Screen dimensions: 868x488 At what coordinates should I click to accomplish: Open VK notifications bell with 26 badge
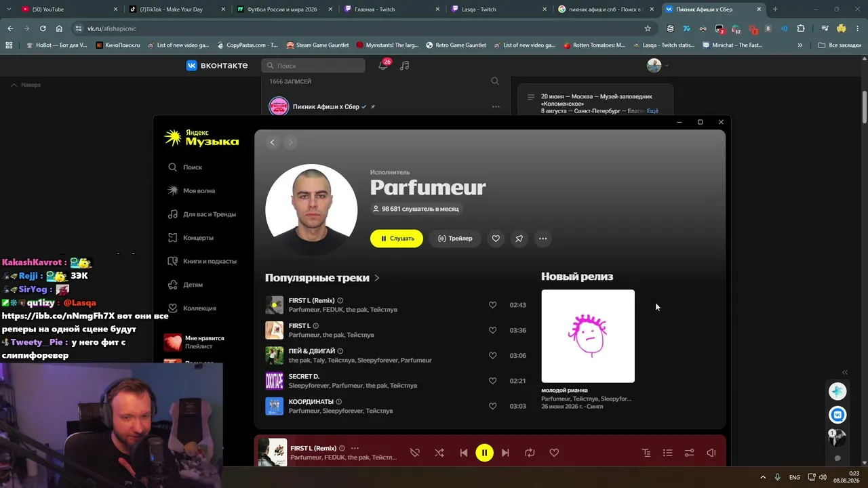[x=383, y=65]
